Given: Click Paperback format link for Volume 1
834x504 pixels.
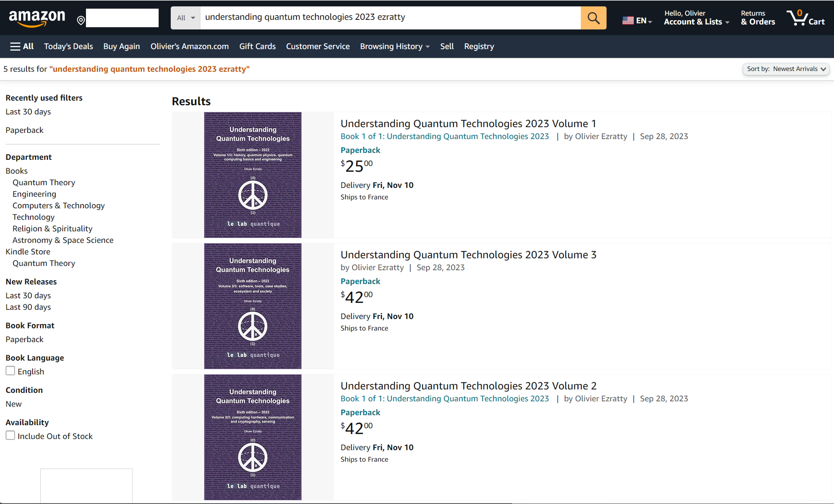Looking at the screenshot, I should 360,150.
